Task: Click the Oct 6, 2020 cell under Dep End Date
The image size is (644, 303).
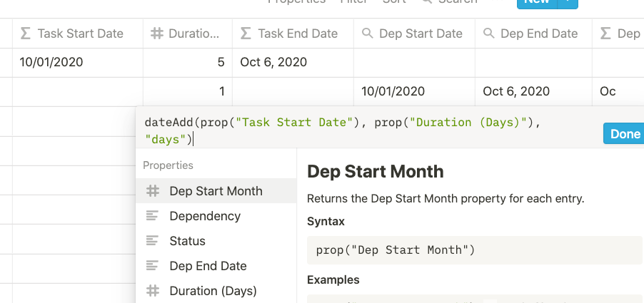Action: click(516, 91)
